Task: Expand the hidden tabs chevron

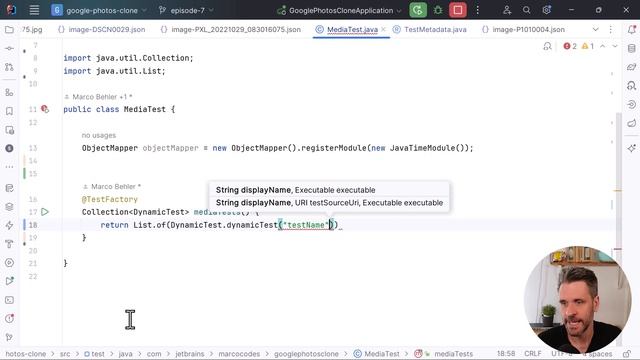Action: click(x=596, y=29)
